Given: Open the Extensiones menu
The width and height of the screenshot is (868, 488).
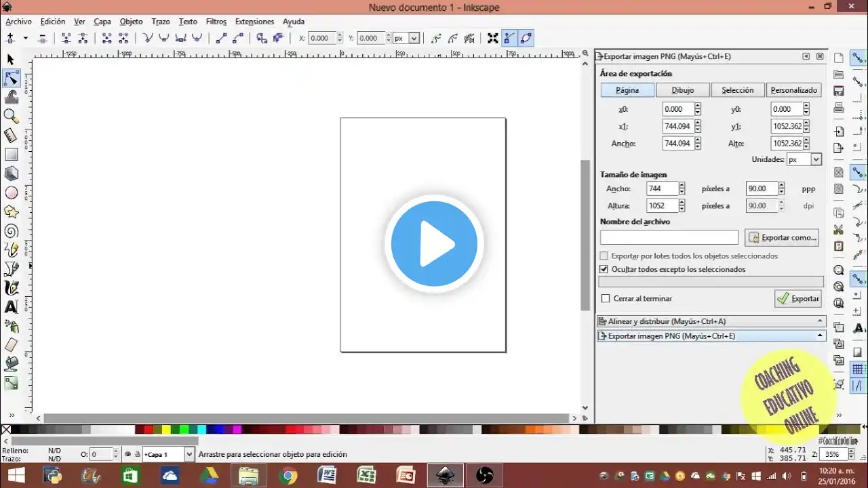Looking at the screenshot, I should 254,22.
